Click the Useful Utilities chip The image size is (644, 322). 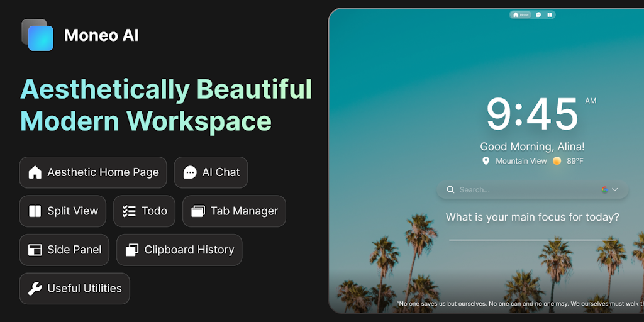point(75,289)
